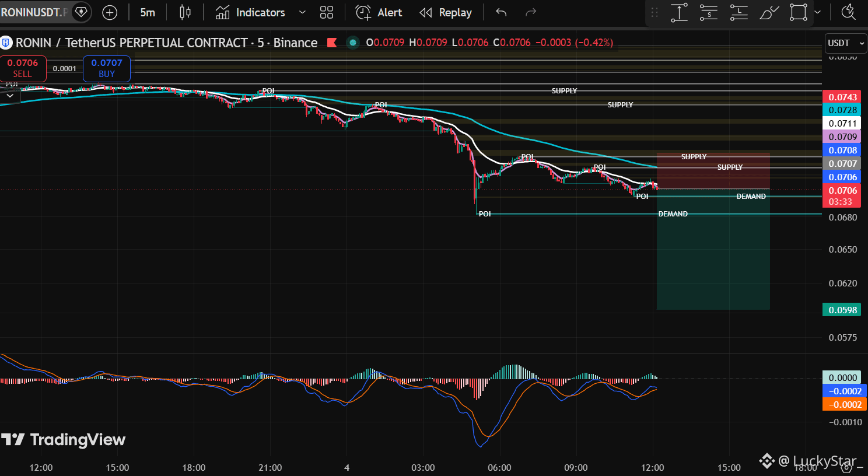Viewport: 868px width, 476px height.
Task: Click the blue 0.0707 BUY button
Action: point(107,68)
